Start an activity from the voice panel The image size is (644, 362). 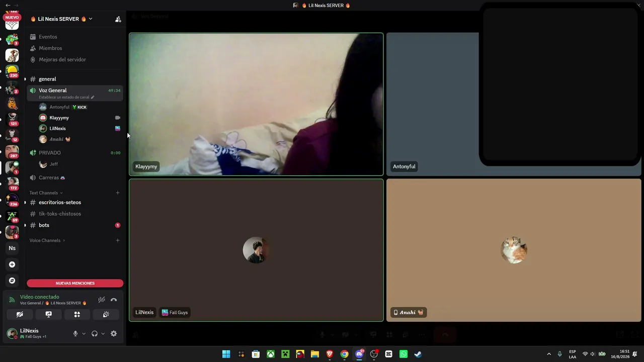[x=77, y=314]
